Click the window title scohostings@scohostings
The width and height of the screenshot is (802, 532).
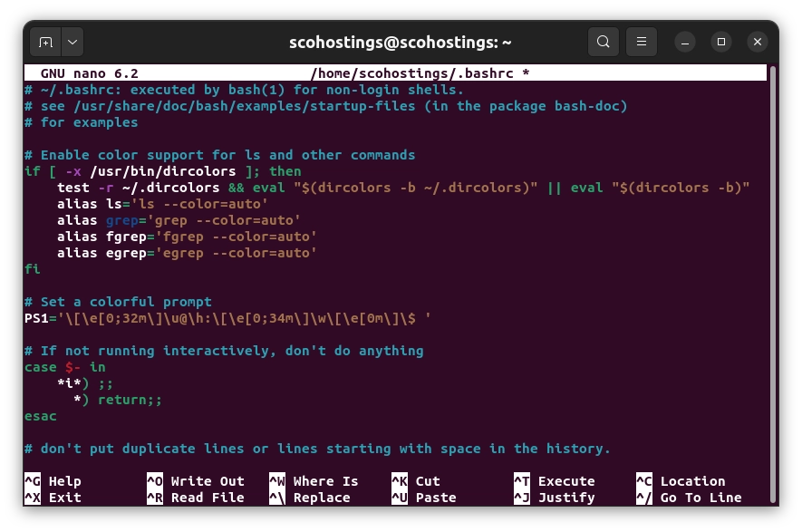[x=400, y=43]
